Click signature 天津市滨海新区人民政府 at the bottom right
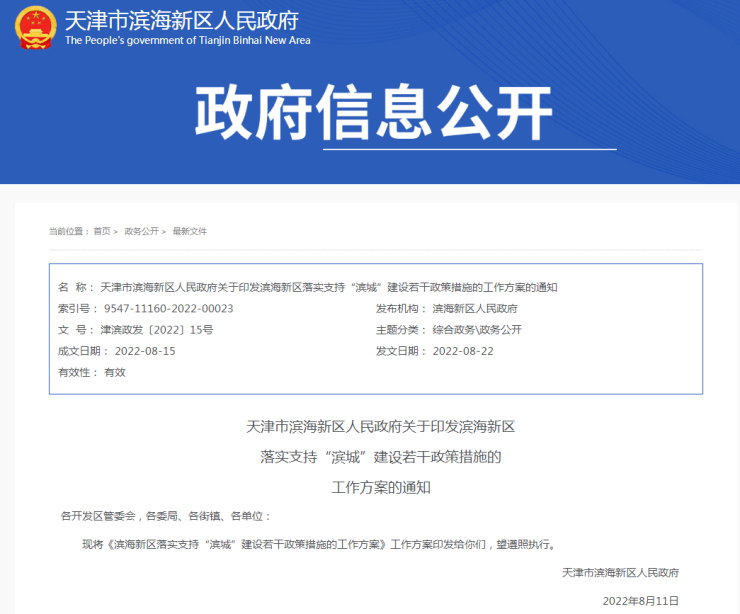Image resolution: width=740 pixels, height=614 pixels. coord(620,573)
